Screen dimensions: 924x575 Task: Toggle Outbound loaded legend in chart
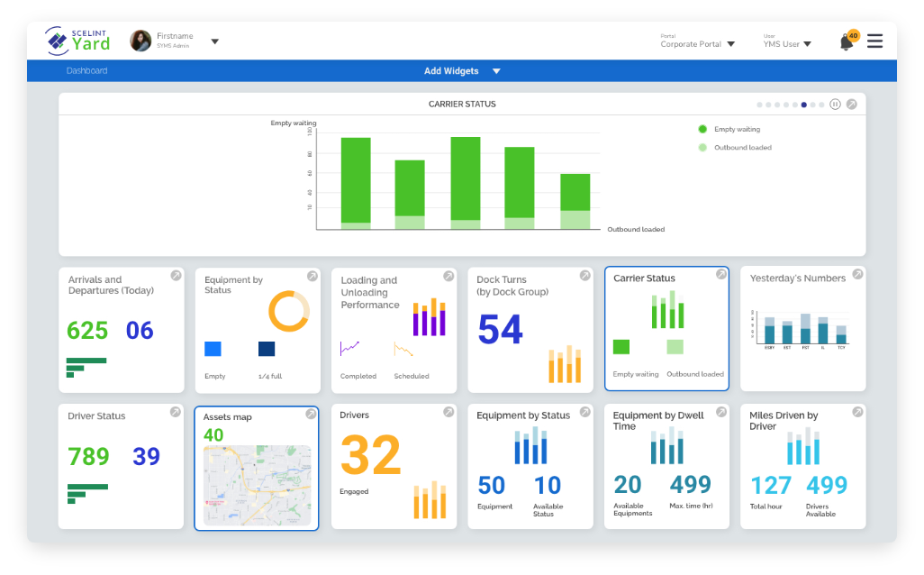[702, 147]
